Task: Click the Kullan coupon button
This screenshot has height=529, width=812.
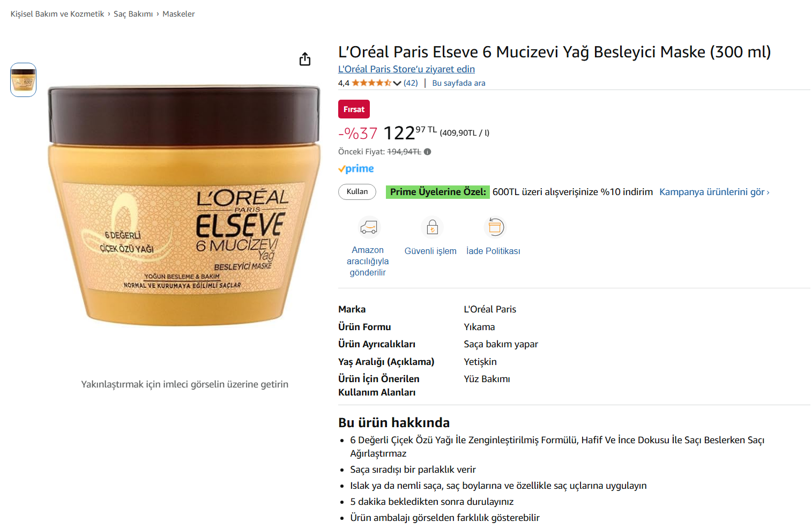Action: click(357, 192)
